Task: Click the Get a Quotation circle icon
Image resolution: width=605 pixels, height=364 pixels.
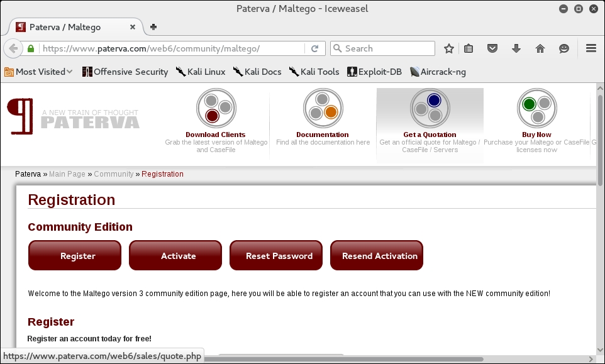Action: [430, 108]
